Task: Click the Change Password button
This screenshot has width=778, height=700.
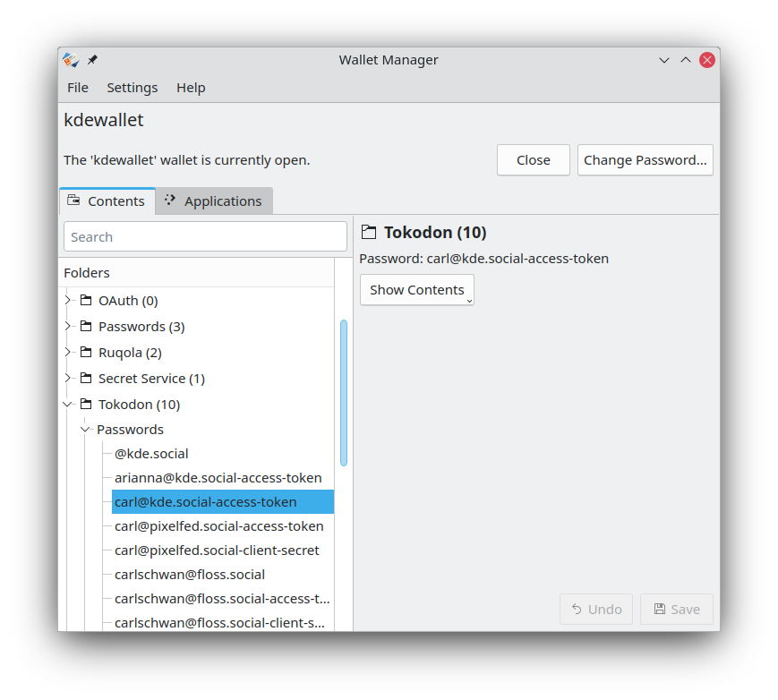Action: coord(645,160)
